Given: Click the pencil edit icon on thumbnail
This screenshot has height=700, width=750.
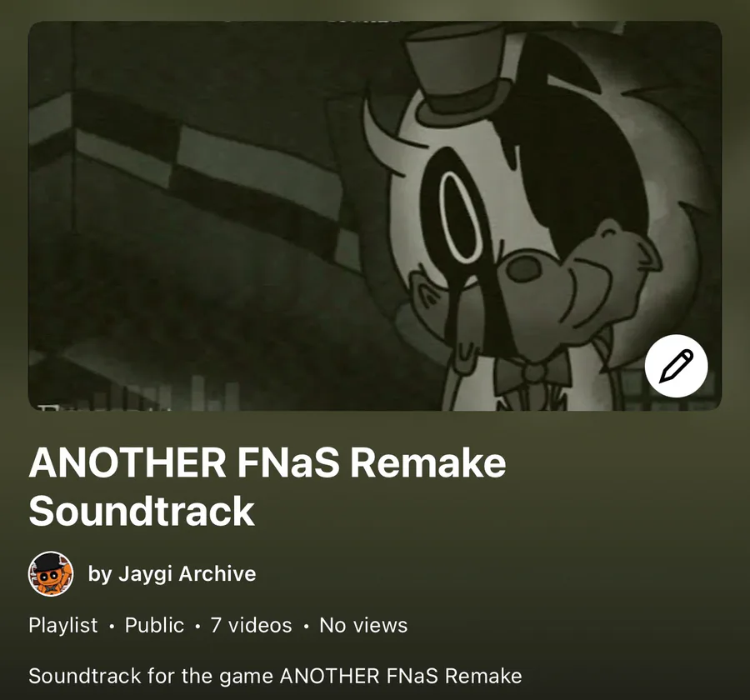Looking at the screenshot, I should point(676,366).
